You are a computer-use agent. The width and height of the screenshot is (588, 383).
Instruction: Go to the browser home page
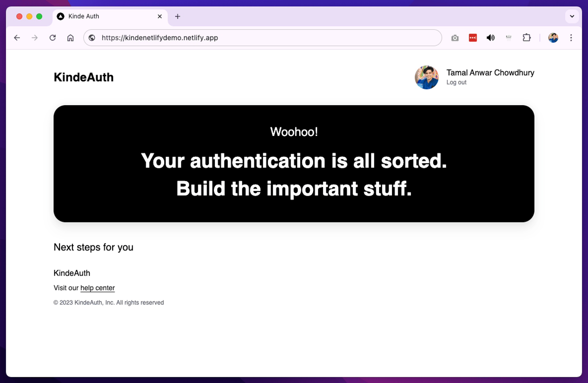click(x=70, y=38)
